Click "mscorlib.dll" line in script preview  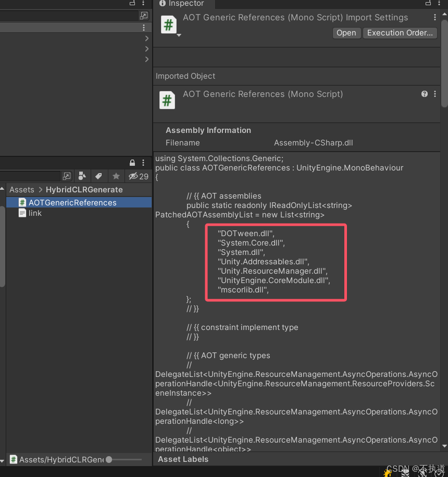point(243,290)
